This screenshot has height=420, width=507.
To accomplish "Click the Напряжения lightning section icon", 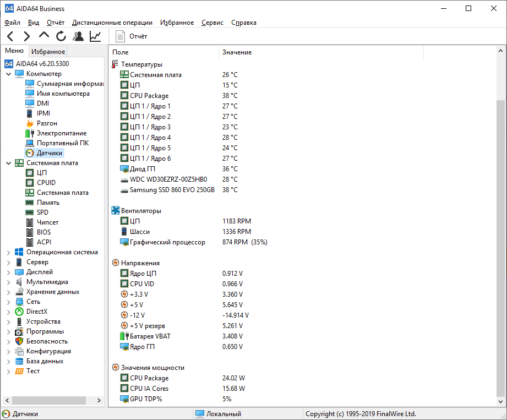I will pos(116,263).
